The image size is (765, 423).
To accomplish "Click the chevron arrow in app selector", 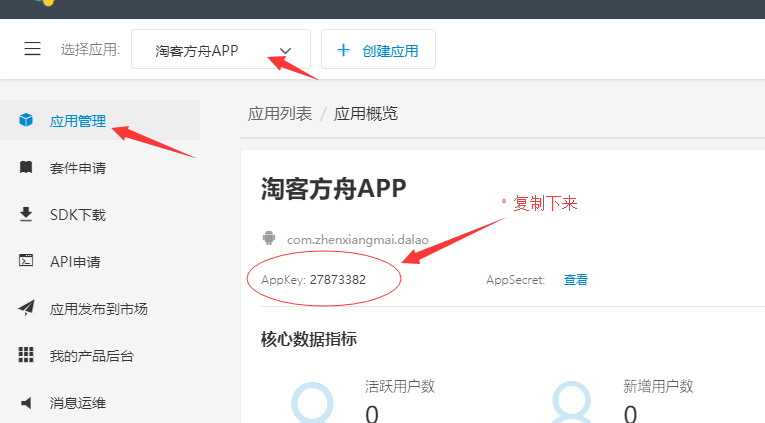I will point(285,51).
